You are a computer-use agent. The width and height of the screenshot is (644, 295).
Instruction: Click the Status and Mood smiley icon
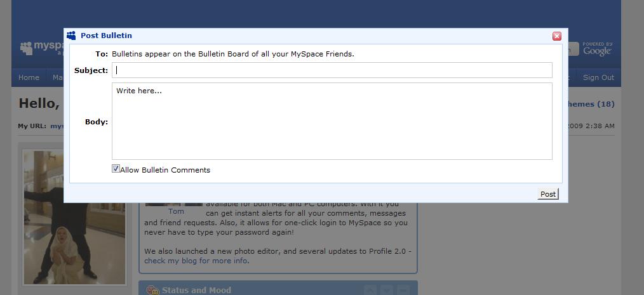tap(153, 290)
